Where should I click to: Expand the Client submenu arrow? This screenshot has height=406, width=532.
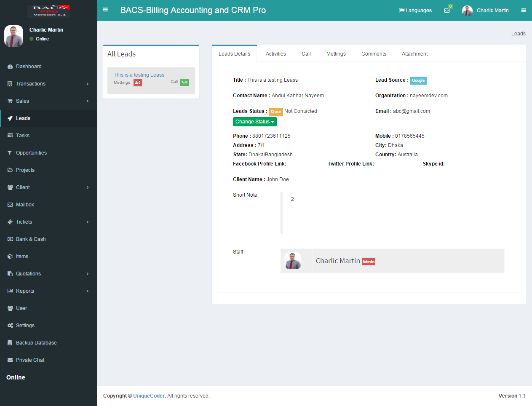[88, 187]
